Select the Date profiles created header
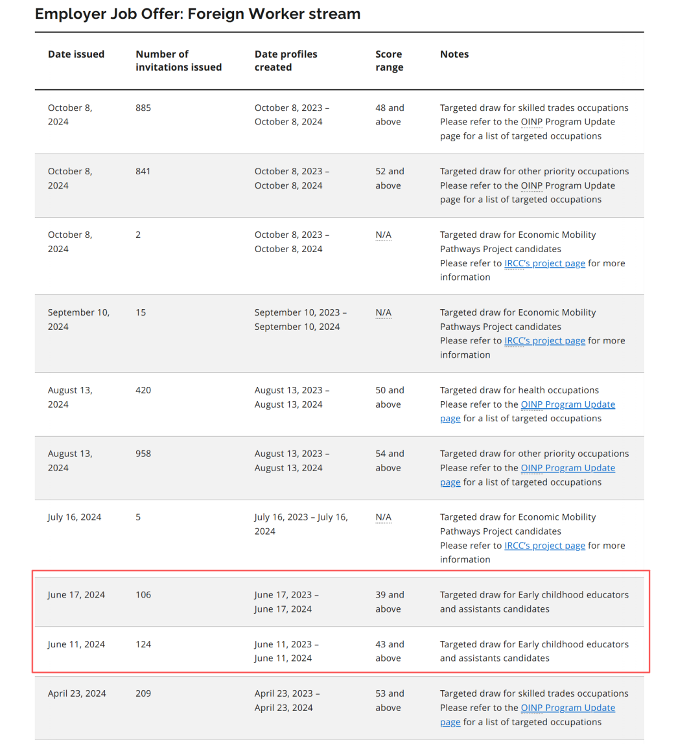 [286, 61]
